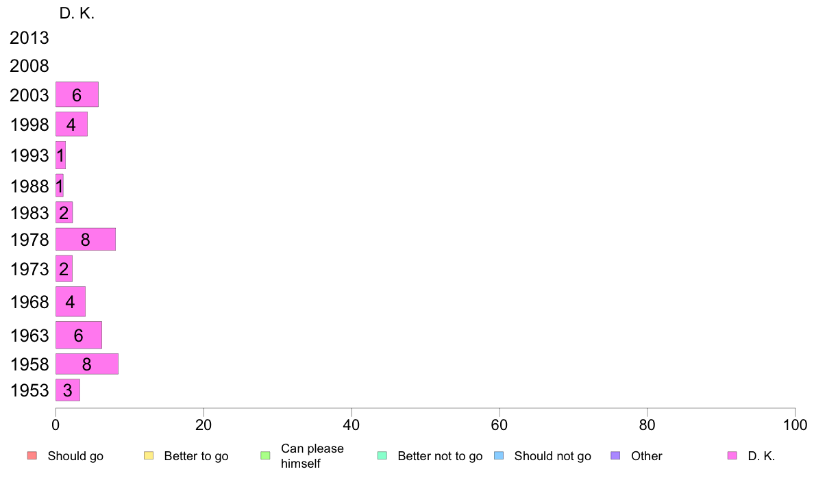The height and width of the screenshot is (504, 814).
Task: Select the 1963 bar with value 6
Action: click(78, 335)
